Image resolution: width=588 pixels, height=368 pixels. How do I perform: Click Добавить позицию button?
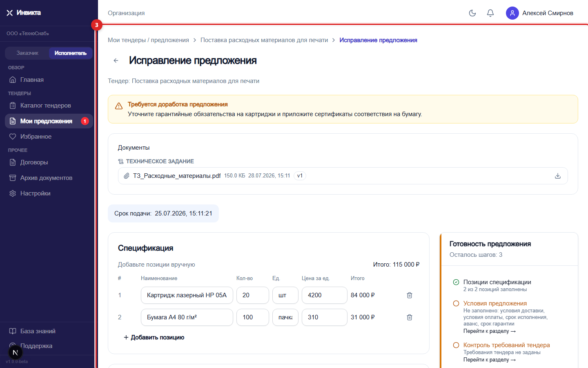[x=154, y=337]
